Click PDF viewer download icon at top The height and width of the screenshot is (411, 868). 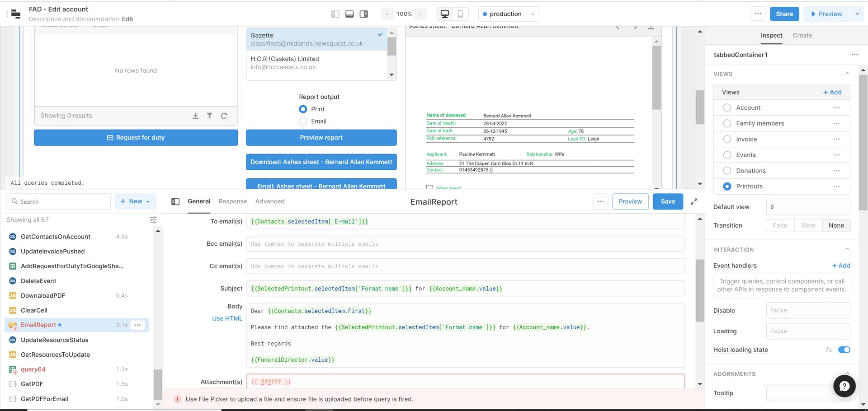pos(651,28)
